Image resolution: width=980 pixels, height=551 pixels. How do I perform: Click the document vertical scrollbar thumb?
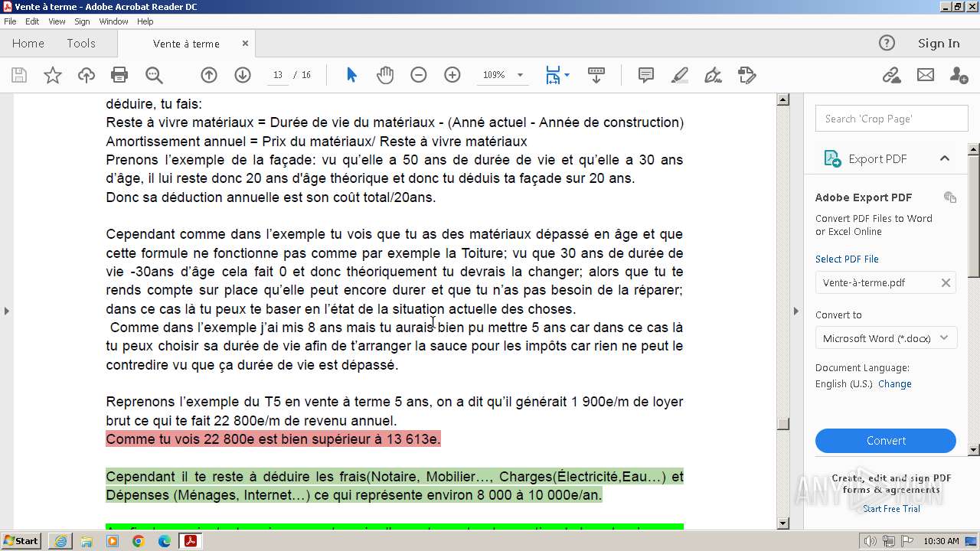[x=783, y=424]
